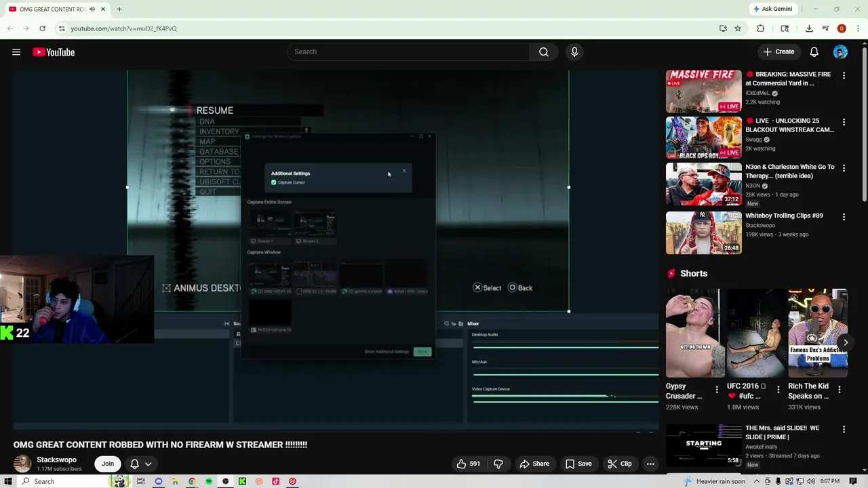Open Stackswopo channel avatar
The image size is (868, 488).
(x=22, y=464)
